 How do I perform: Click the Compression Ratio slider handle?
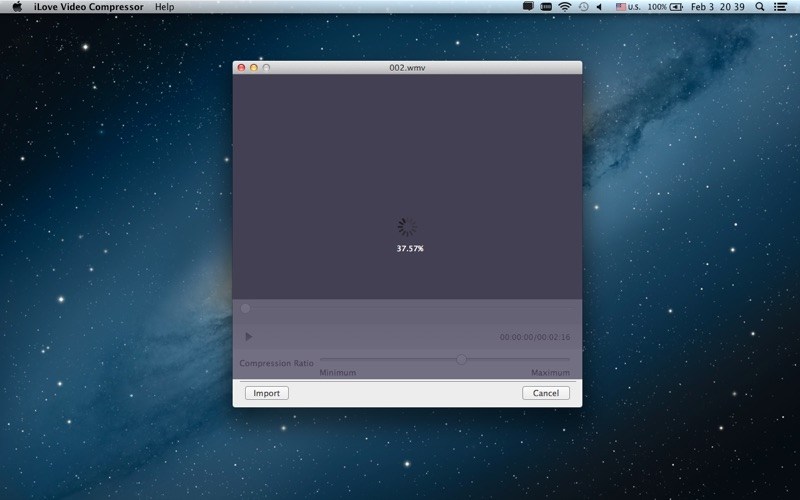click(x=461, y=359)
